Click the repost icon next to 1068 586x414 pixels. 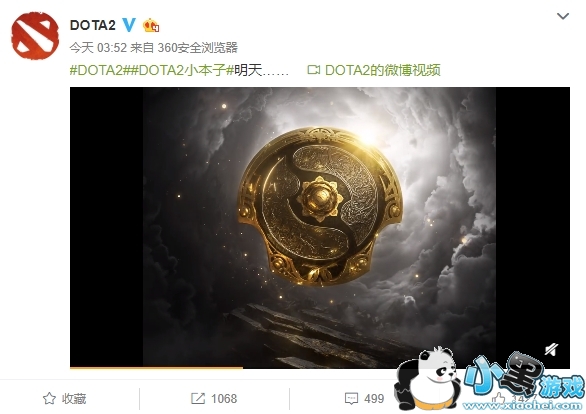pos(198,398)
